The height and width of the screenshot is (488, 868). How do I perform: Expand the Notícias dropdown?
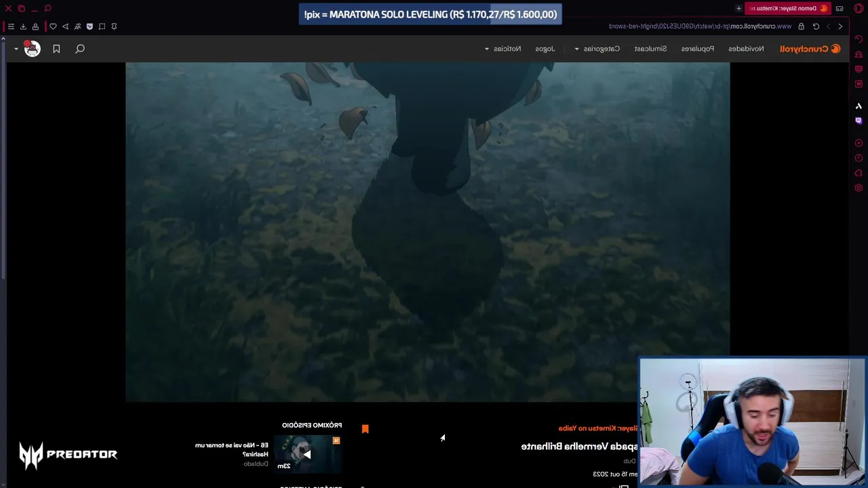pos(502,49)
